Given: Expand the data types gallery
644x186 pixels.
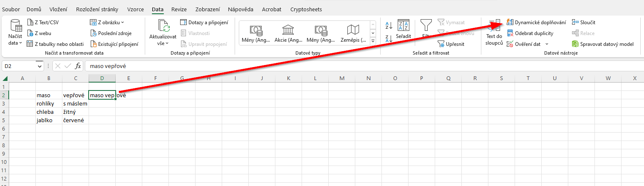Looking at the screenshot, I should [x=373, y=41].
